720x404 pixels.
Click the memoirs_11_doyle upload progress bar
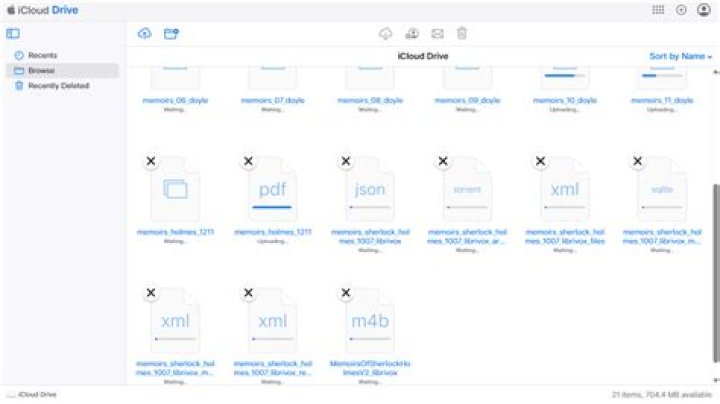coord(662,76)
